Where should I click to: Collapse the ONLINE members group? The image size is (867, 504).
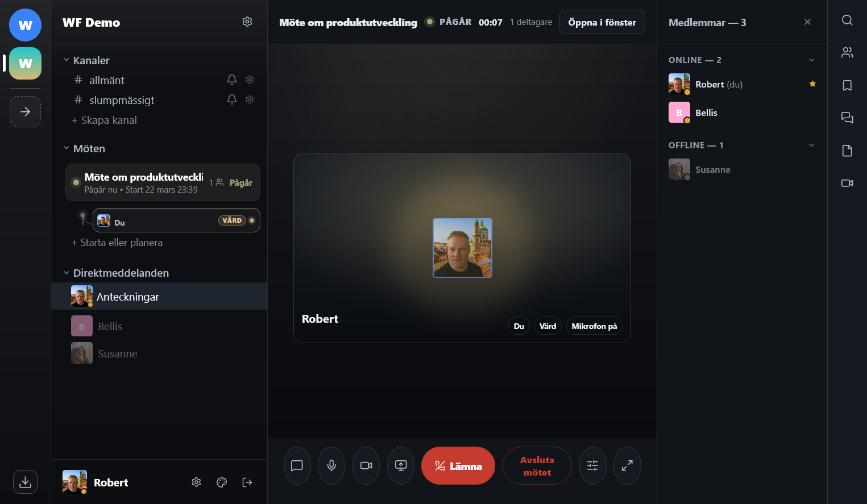point(811,60)
